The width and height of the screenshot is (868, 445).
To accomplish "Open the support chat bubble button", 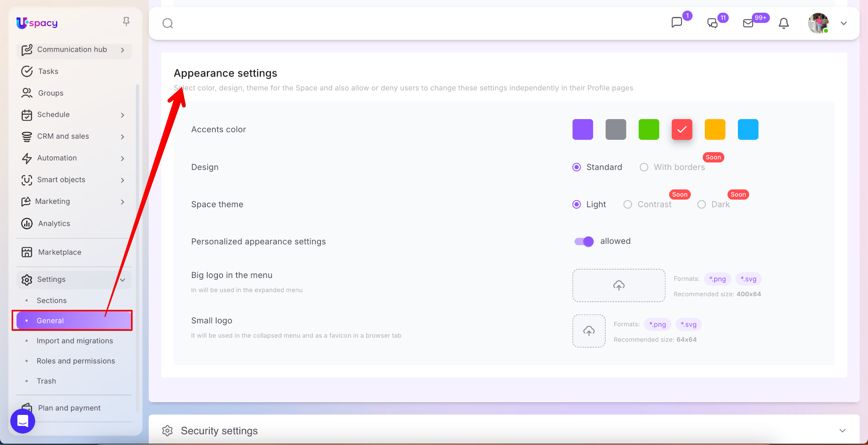I will [x=22, y=421].
